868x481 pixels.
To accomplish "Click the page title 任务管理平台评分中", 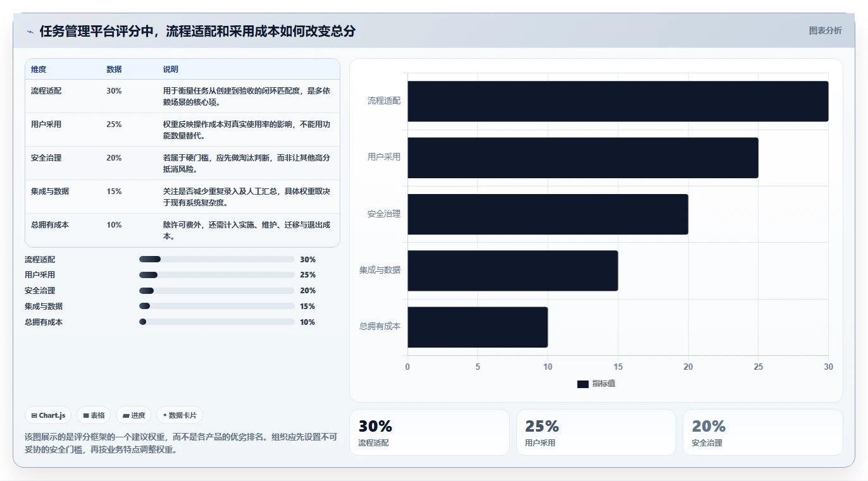I will pos(197,31).
